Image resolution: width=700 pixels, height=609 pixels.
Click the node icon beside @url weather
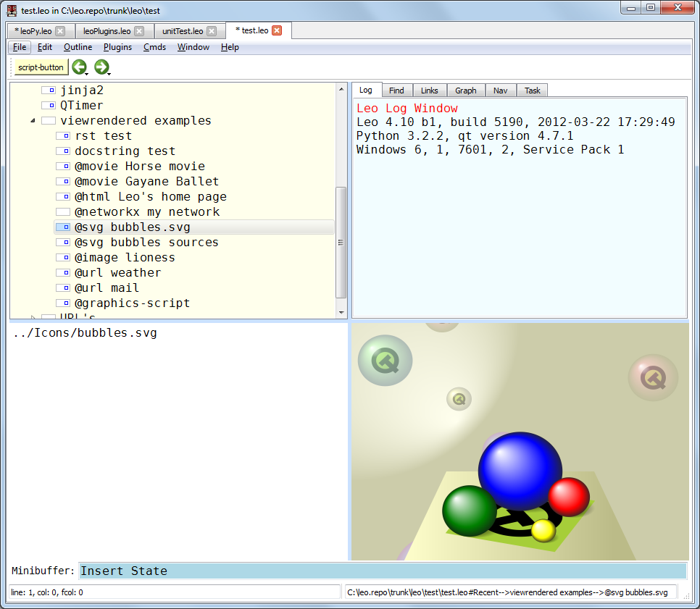point(63,272)
